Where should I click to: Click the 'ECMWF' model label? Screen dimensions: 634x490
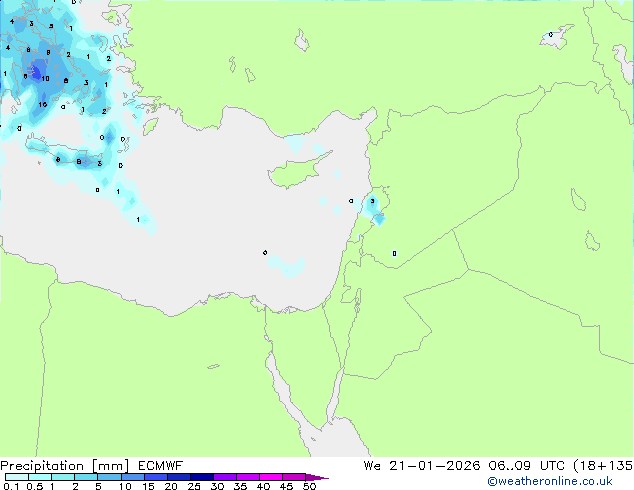[x=160, y=466]
